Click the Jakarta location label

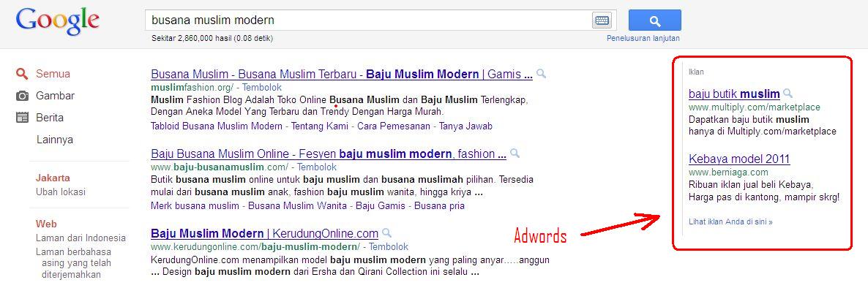(53, 178)
